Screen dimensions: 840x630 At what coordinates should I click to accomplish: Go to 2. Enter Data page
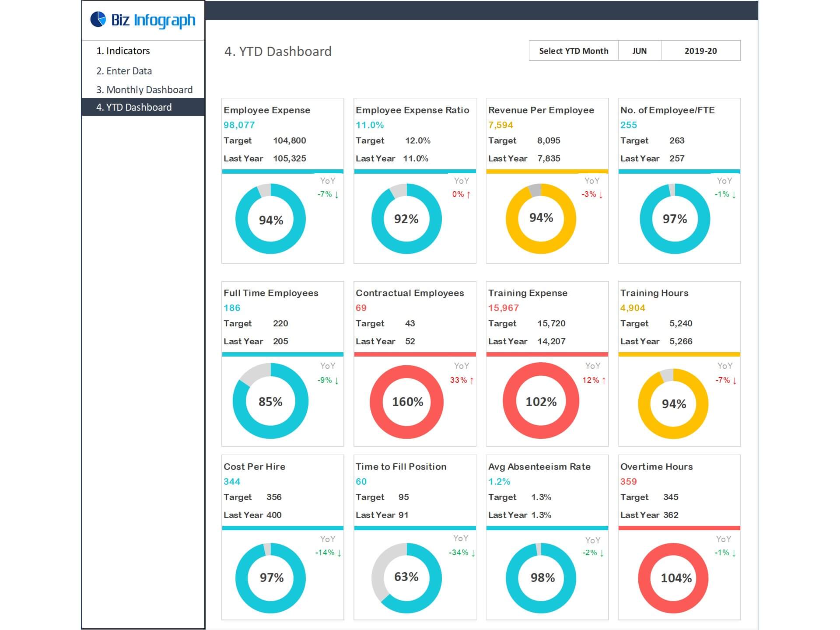[x=124, y=71]
